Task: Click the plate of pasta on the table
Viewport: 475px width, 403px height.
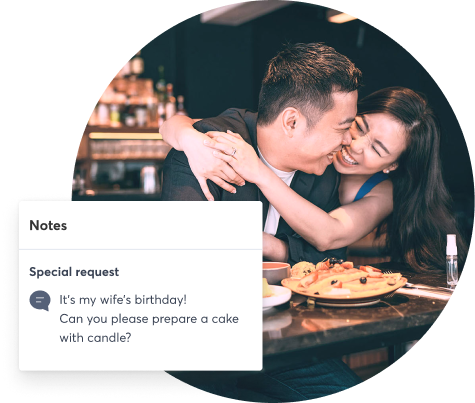Action: coord(344,281)
